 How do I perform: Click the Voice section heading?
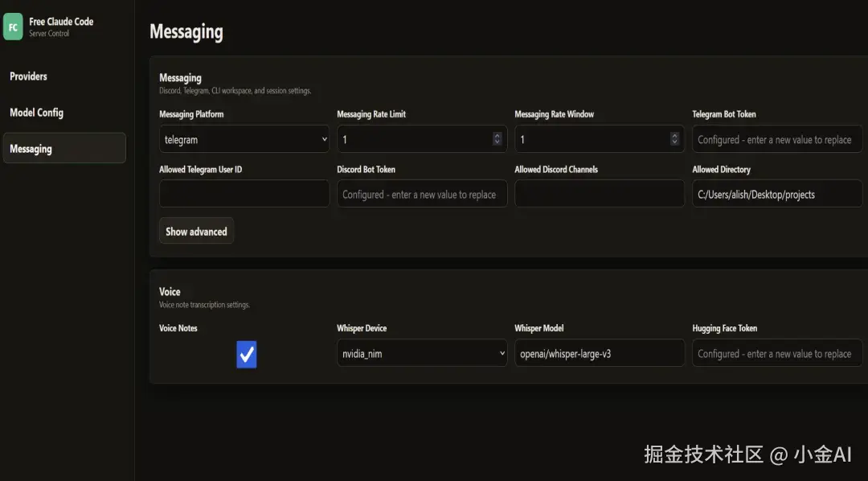coord(170,291)
